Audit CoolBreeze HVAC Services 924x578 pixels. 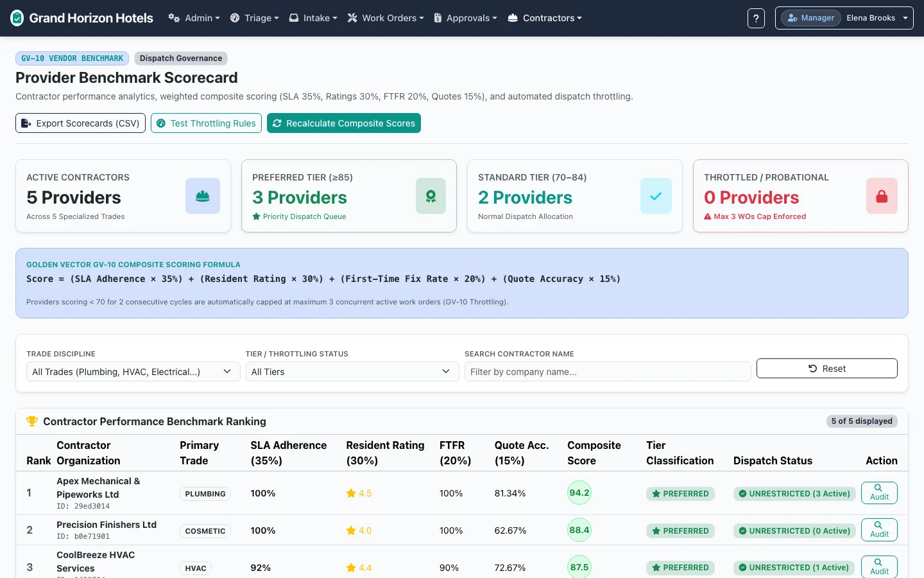tap(879, 566)
